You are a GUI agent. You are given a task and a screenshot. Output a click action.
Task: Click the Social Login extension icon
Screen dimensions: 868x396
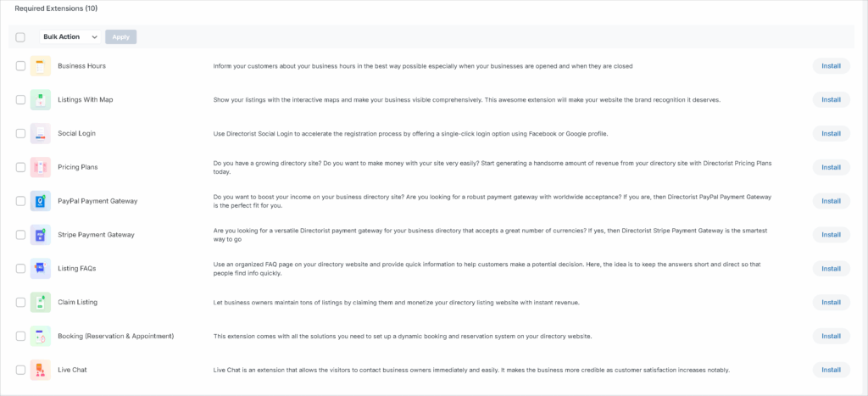click(41, 134)
